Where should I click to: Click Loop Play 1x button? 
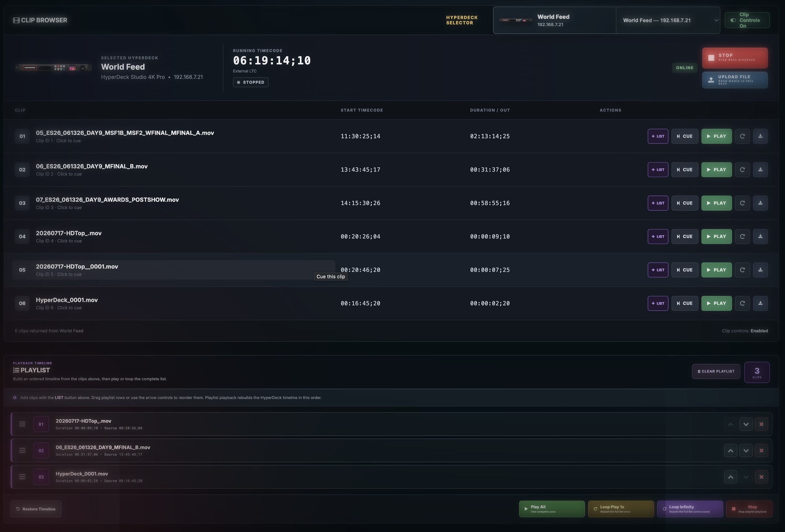[x=621, y=509]
